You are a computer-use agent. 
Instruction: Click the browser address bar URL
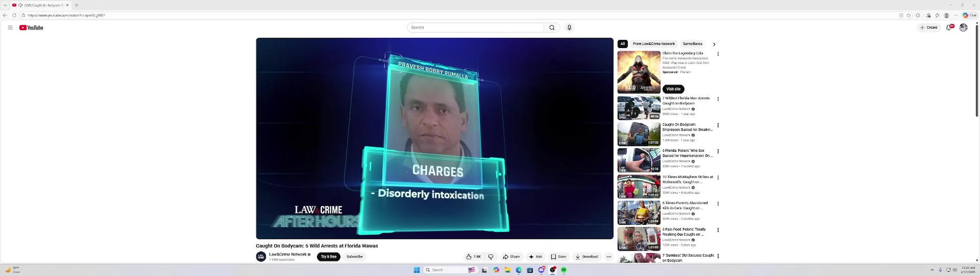click(x=66, y=15)
